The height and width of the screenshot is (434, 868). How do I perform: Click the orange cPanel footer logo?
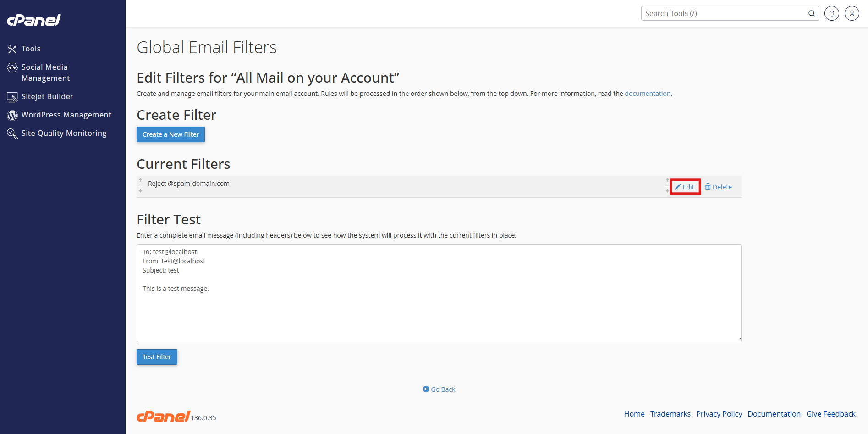163,416
